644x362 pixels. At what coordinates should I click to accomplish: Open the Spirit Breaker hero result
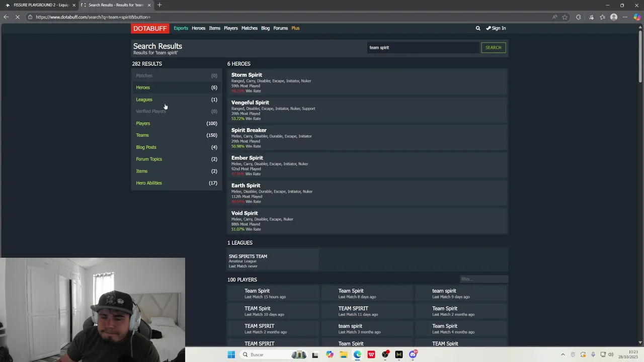tap(249, 130)
